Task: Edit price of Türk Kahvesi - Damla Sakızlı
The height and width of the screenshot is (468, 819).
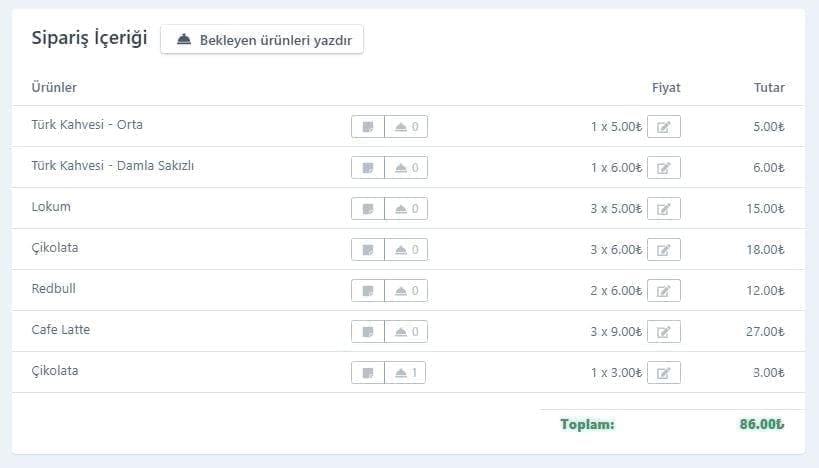Action: pos(663,168)
